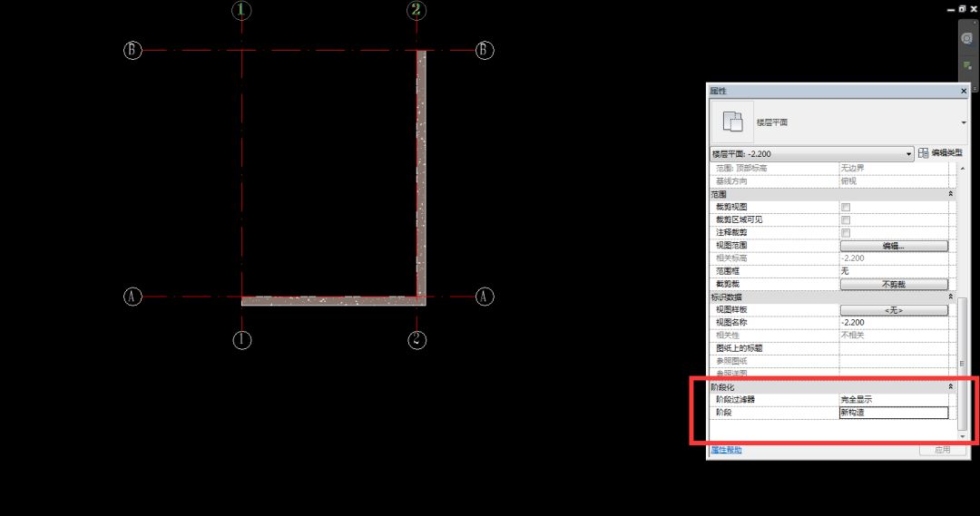Collapse the 标识数据 section
Screen dimensions: 980x516
[951, 297]
